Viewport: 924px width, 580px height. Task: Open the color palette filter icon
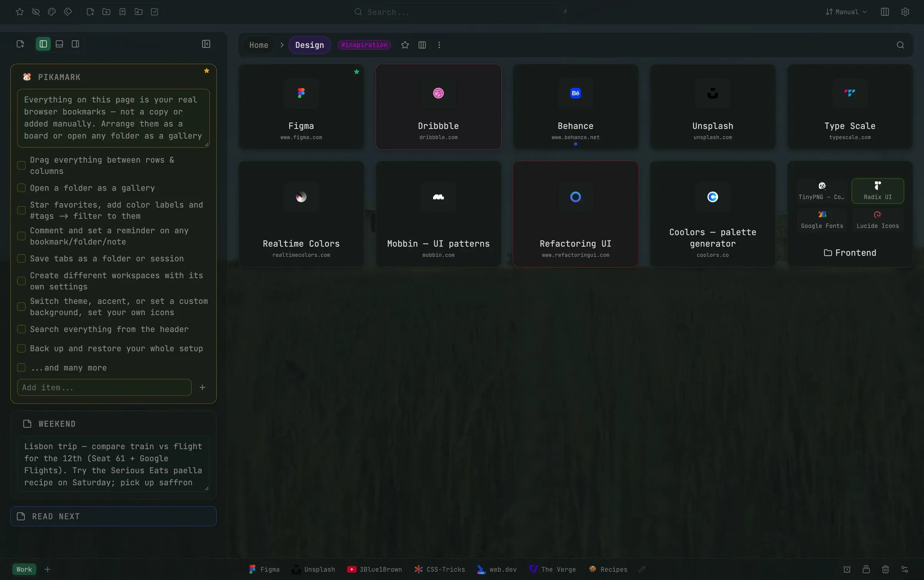click(x=52, y=12)
